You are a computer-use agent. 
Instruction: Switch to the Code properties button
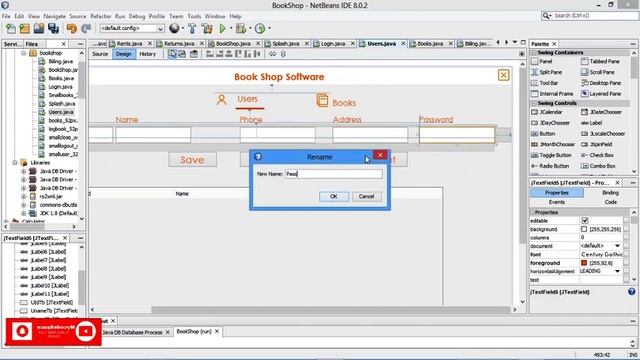pos(610,202)
